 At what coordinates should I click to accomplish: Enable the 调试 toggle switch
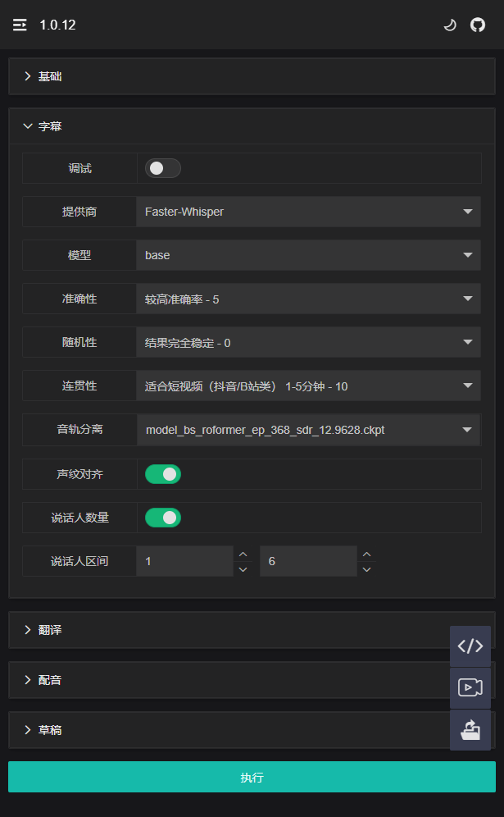(x=162, y=168)
